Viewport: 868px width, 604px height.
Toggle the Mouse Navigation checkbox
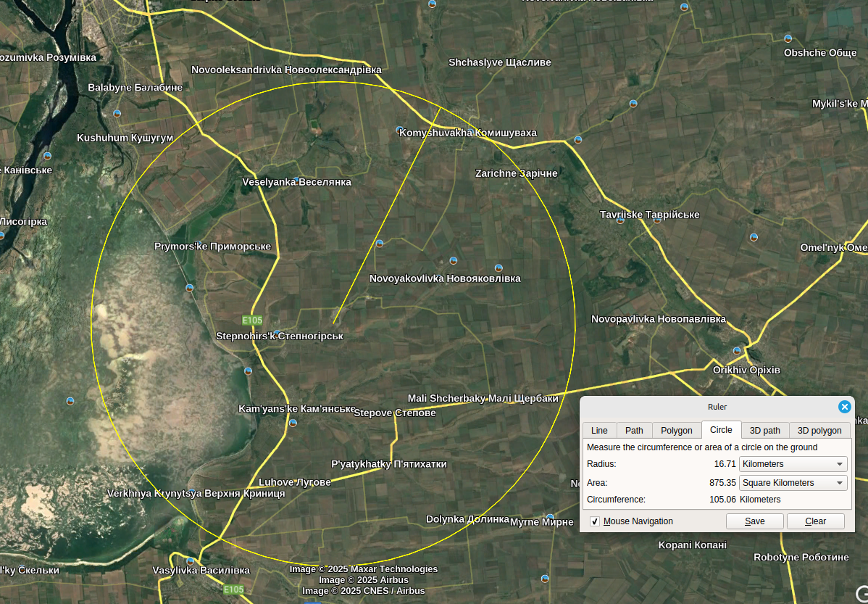(595, 521)
